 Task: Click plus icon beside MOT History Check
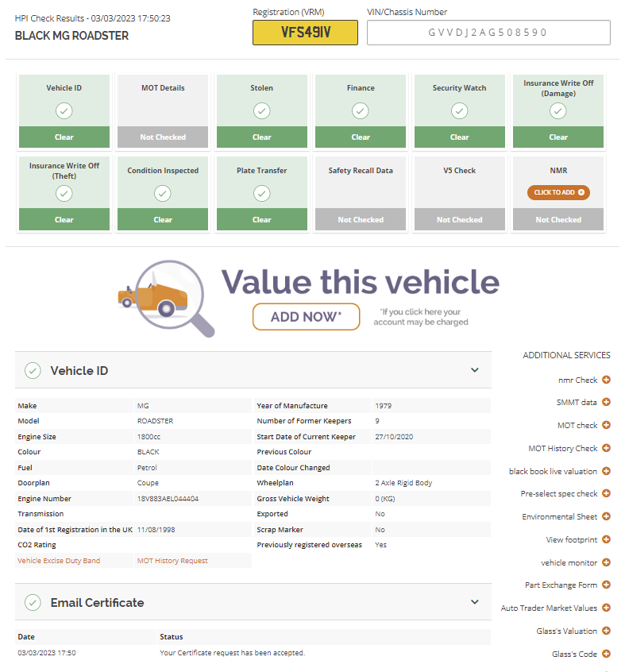pyautogui.click(x=606, y=448)
